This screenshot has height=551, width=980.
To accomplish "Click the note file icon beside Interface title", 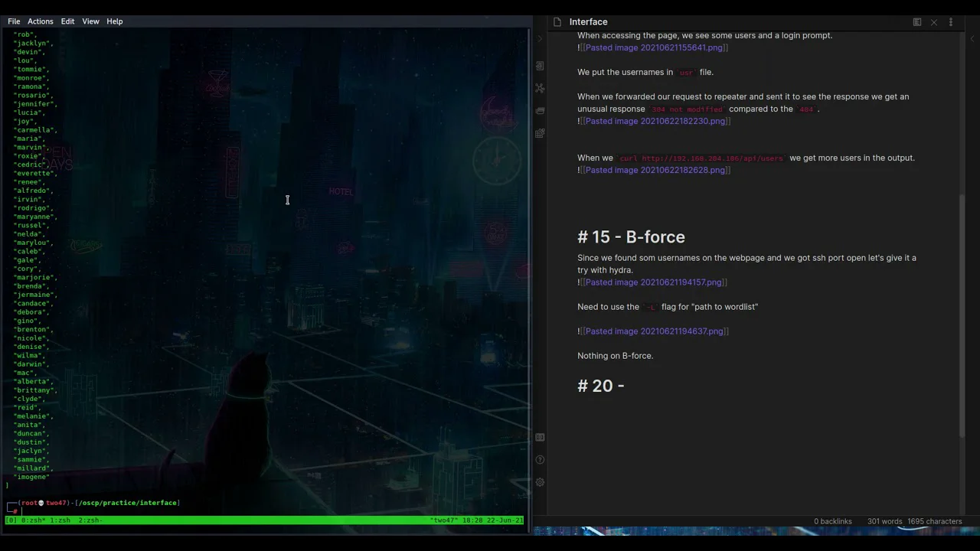I will click(557, 22).
